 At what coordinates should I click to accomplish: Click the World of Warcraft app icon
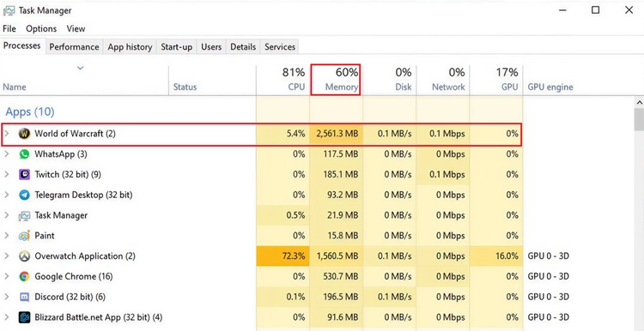click(x=24, y=134)
